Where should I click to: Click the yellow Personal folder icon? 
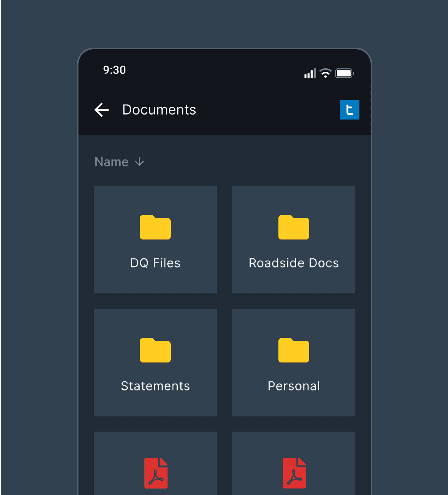click(294, 350)
